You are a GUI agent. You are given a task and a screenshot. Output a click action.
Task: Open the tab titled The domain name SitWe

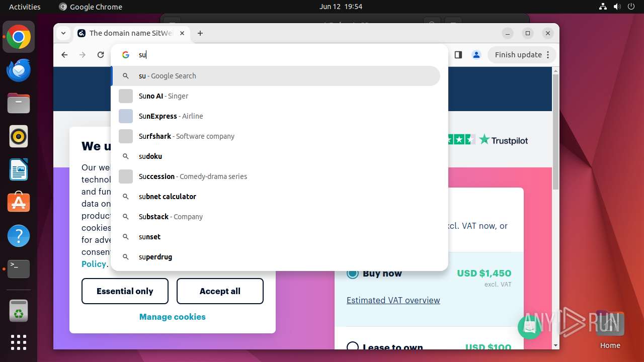pos(131,33)
